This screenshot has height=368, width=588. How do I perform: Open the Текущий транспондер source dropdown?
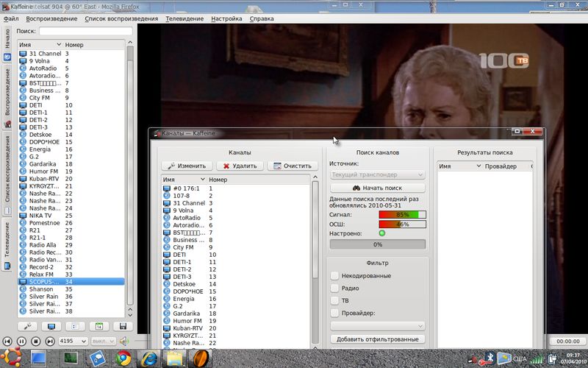pyautogui.click(x=378, y=175)
